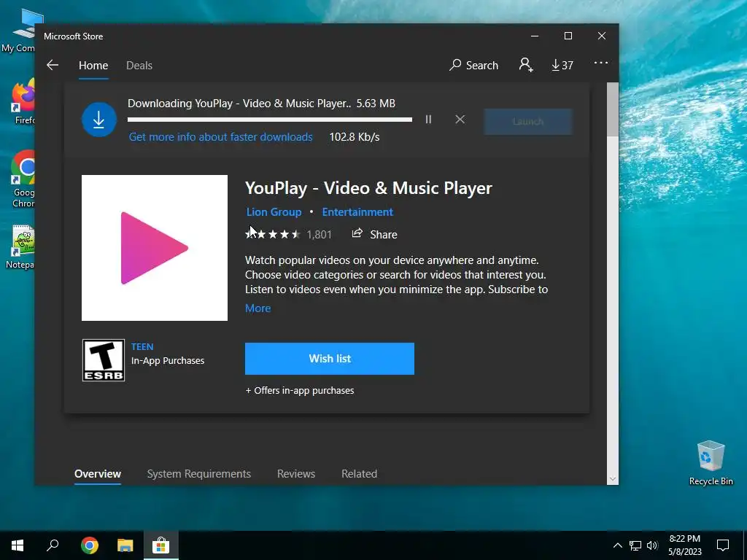This screenshot has height=560, width=747.
Task: Open the Lion Group publisher link
Action: (274, 212)
